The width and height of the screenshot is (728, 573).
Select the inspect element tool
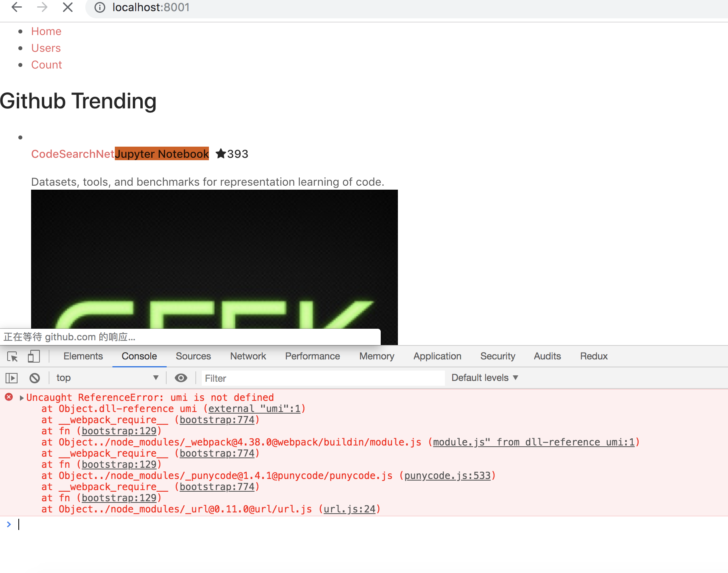coord(12,357)
